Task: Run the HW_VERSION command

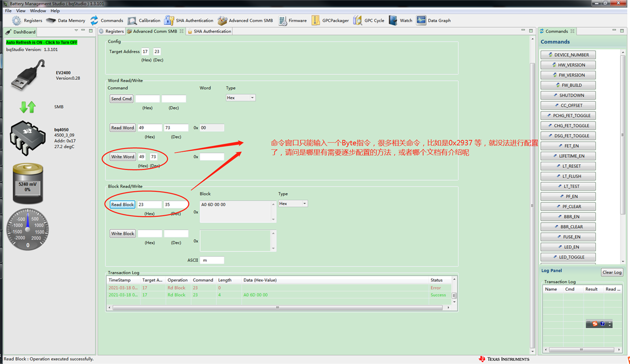Action: click(x=568, y=65)
